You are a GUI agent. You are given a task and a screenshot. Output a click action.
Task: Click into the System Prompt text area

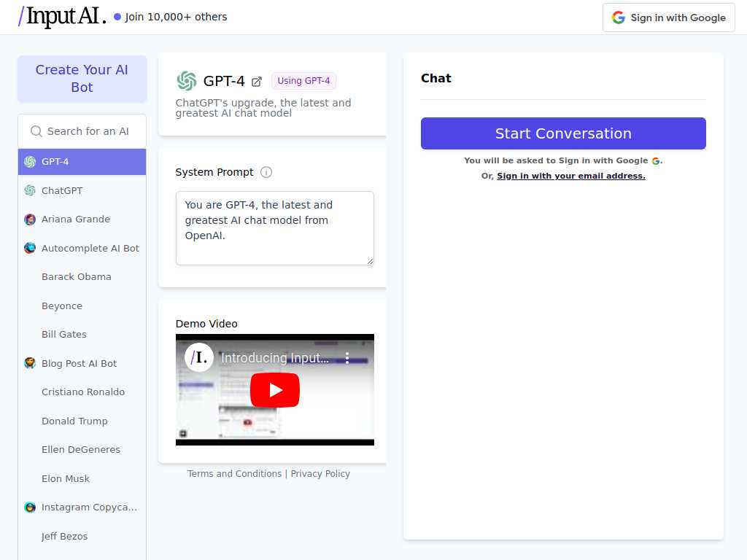(x=275, y=228)
